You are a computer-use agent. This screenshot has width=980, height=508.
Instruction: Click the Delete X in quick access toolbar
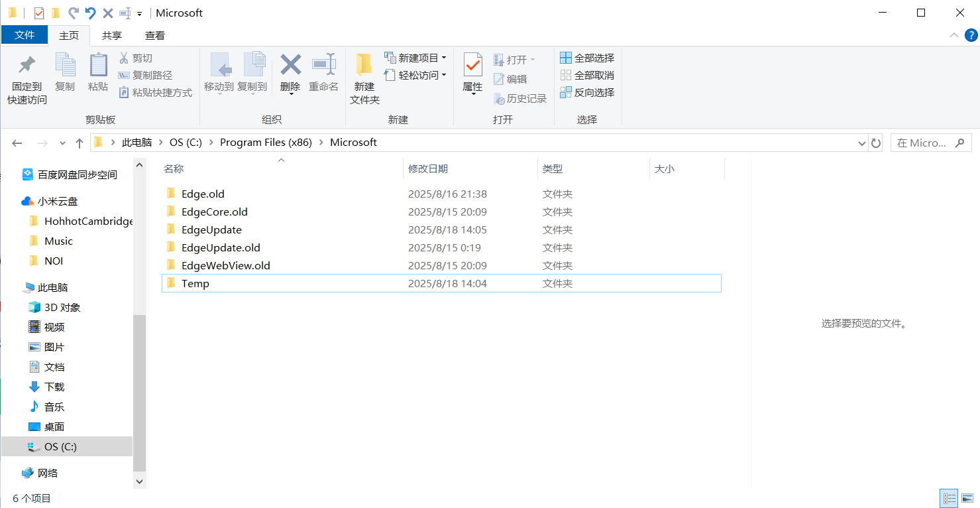pyautogui.click(x=108, y=13)
